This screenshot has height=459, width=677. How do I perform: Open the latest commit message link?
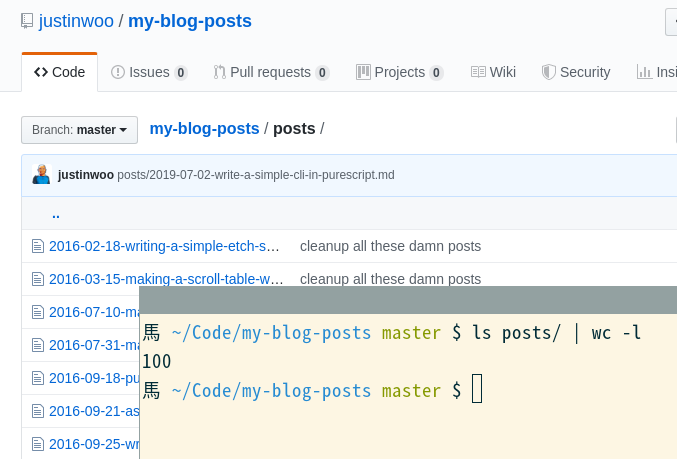point(256,175)
